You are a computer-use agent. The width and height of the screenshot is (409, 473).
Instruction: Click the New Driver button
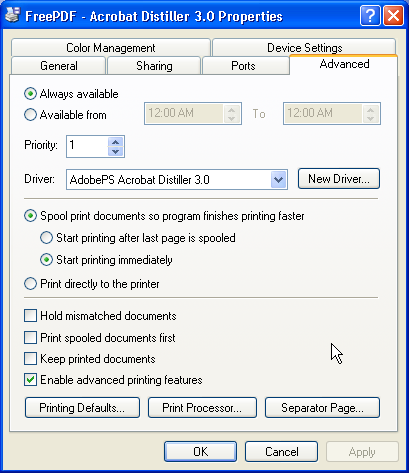339,179
